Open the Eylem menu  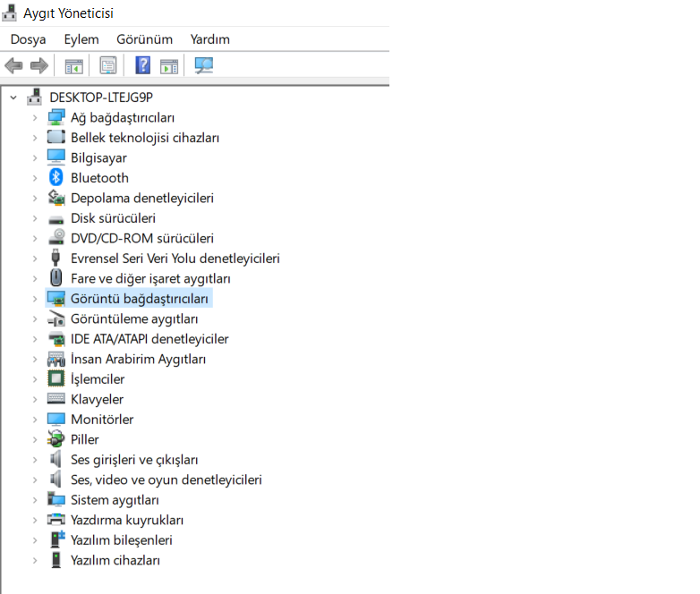click(x=81, y=39)
